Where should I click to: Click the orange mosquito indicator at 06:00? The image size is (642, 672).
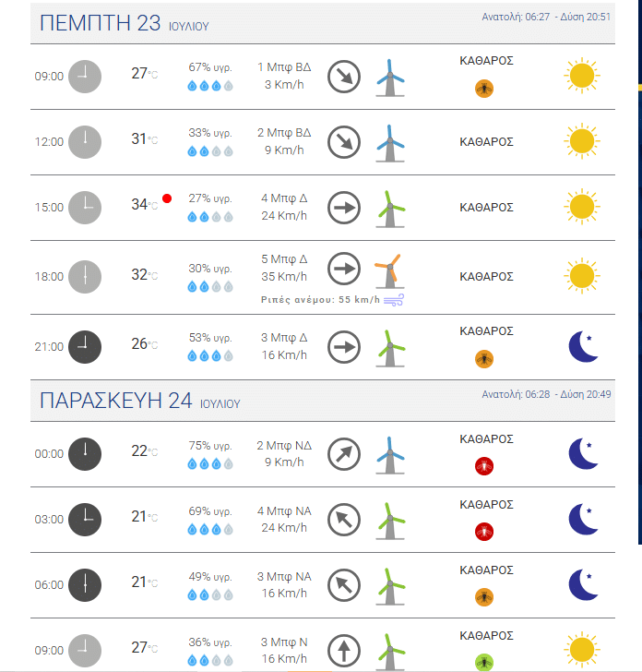click(x=484, y=597)
